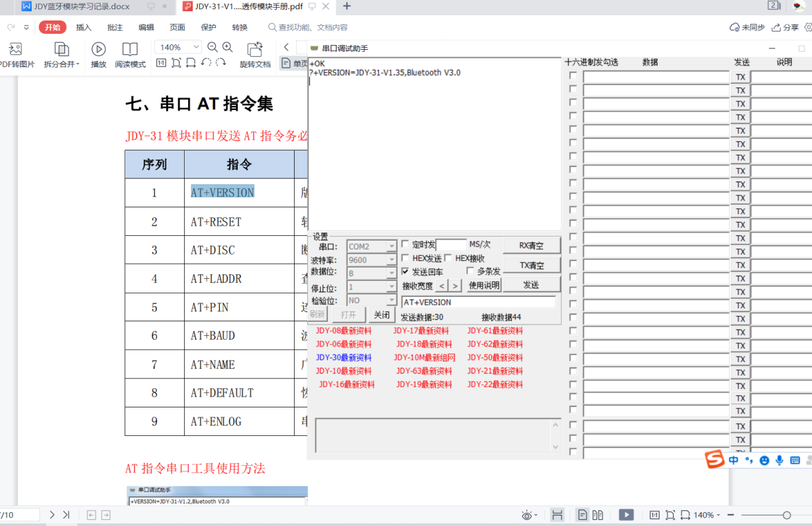Viewport: 812px width, 526px height.
Task: Tick the first 十六进制发勾选 checkbox
Action: coord(573,76)
